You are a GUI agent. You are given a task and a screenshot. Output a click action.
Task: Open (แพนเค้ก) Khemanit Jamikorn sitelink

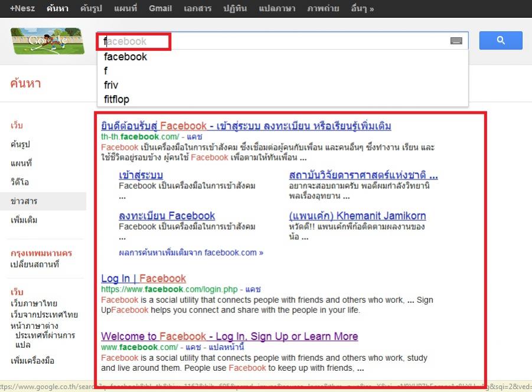tap(357, 215)
